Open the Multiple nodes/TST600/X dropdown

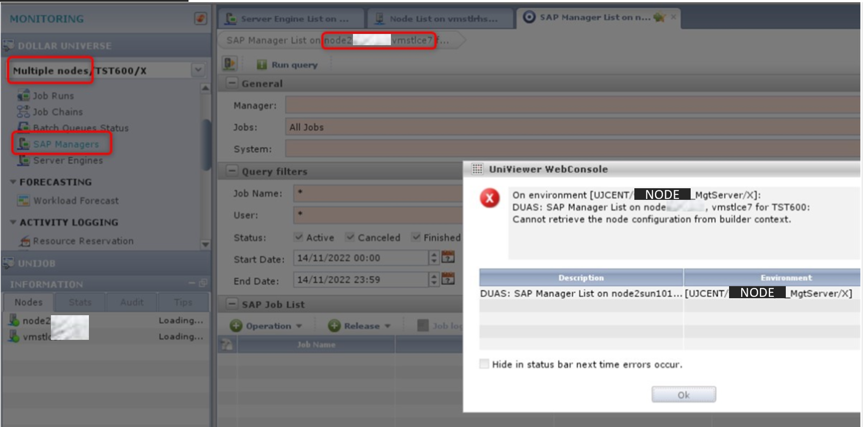198,70
